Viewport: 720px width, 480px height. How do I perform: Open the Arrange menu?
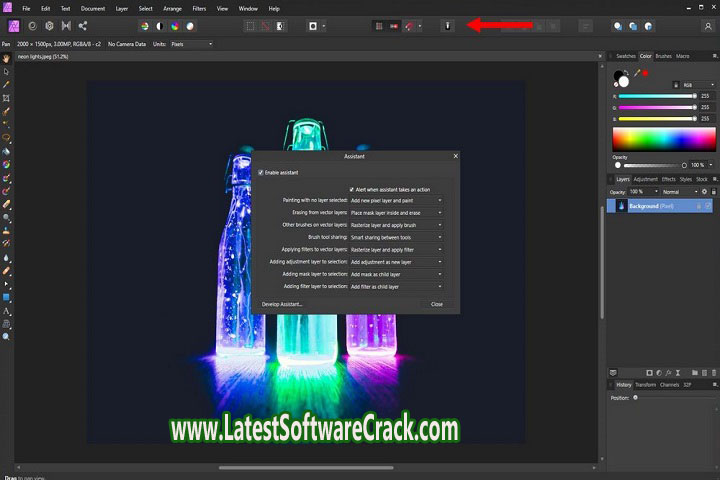coord(172,9)
